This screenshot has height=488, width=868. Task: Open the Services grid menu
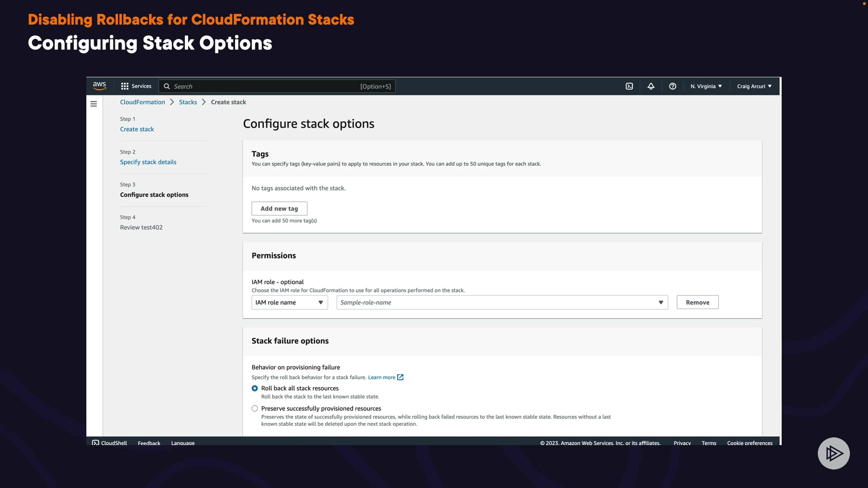(136, 86)
